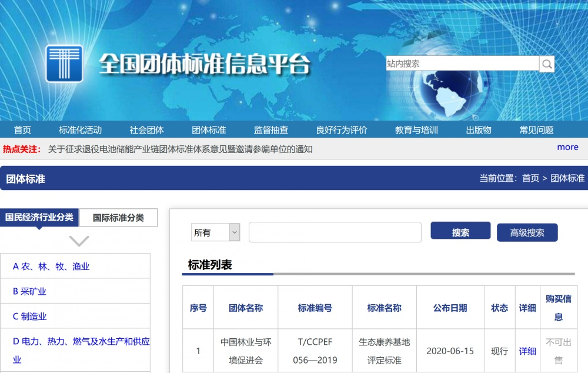Click the 公布日期 column header
The width and height of the screenshot is (588, 373).
(450, 308)
